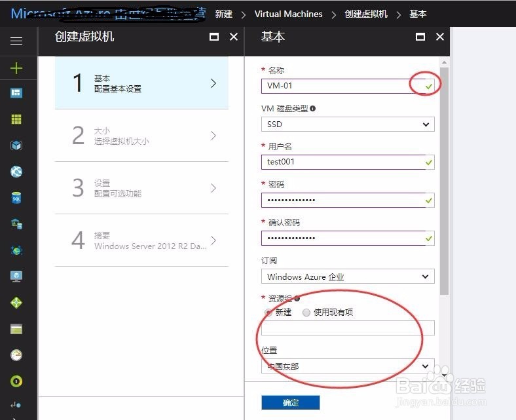Click the chevron of step 1 基本

[x=213, y=83]
